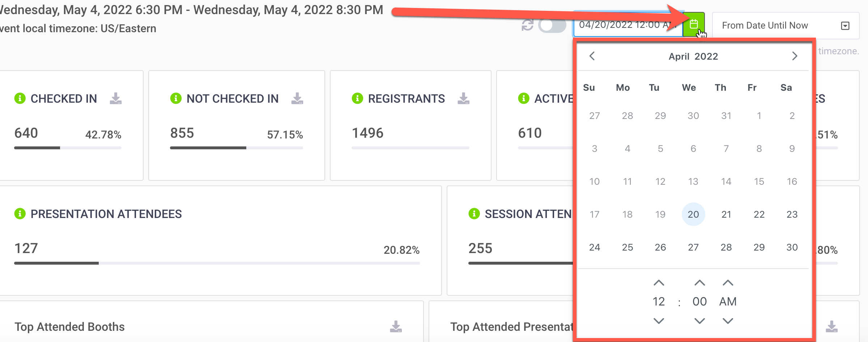The width and height of the screenshot is (868, 342).
Task: Download the NOT CHECKED IN report
Action: tap(297, 98)
